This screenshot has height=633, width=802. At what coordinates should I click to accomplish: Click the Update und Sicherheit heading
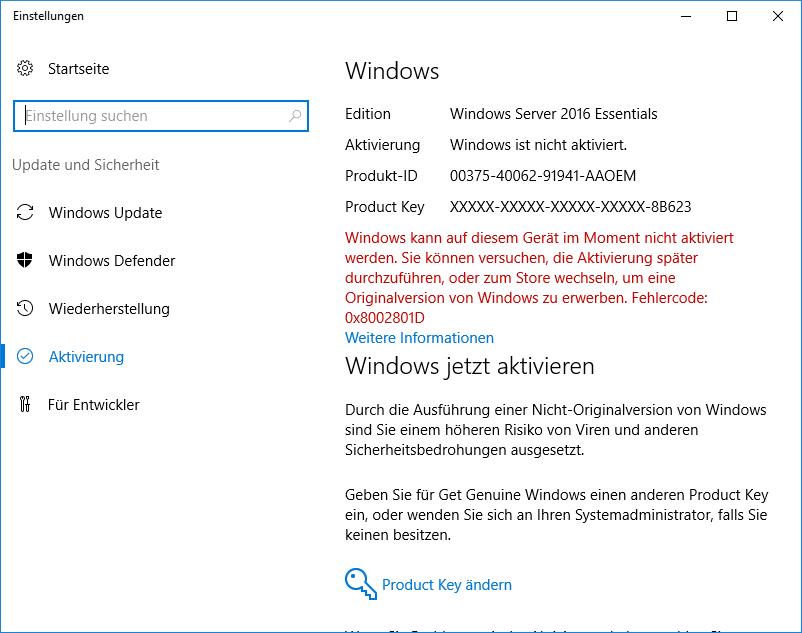[85, 165]
